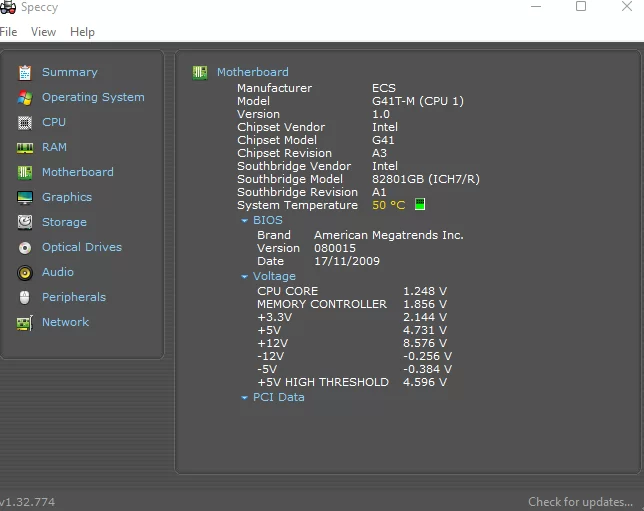Viewport: 644px width, 511px height.
Task: Go to the Summary section
Action: tap(70, 72)
